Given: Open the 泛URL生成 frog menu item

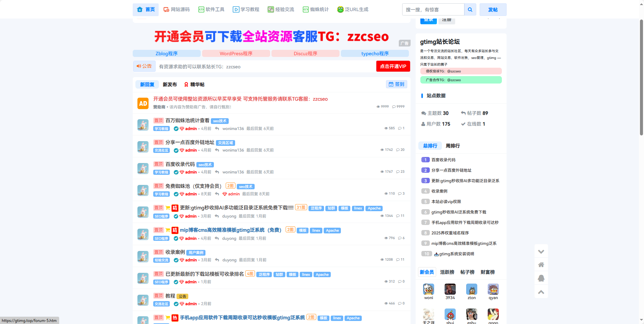Looking at the screenshot, I should [353, 9].
